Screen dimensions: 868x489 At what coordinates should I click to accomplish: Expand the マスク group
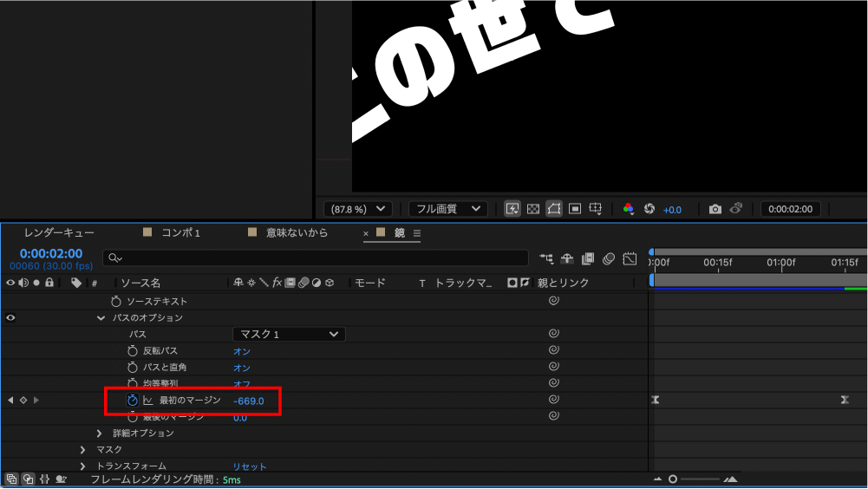click(83, 450)
